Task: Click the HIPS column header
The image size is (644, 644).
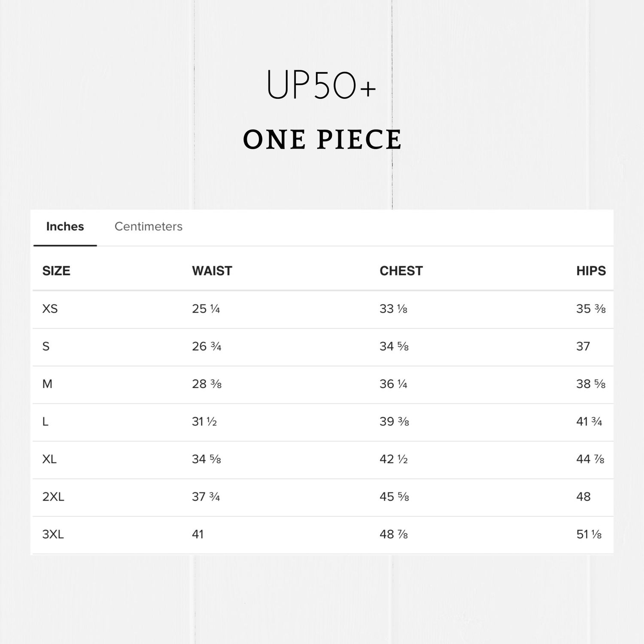Action: [x=591, y=271]
